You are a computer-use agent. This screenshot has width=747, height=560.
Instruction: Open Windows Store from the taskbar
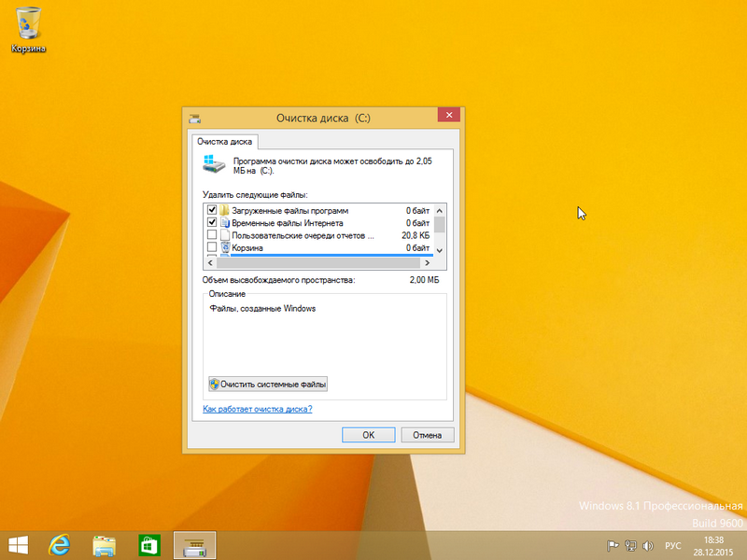click(148, 544)
